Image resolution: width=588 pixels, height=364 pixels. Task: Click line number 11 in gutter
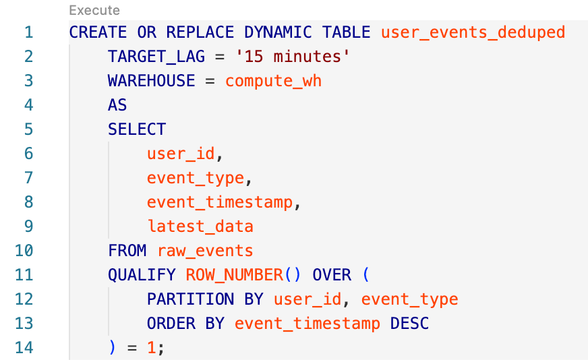(x=24, y=275)
